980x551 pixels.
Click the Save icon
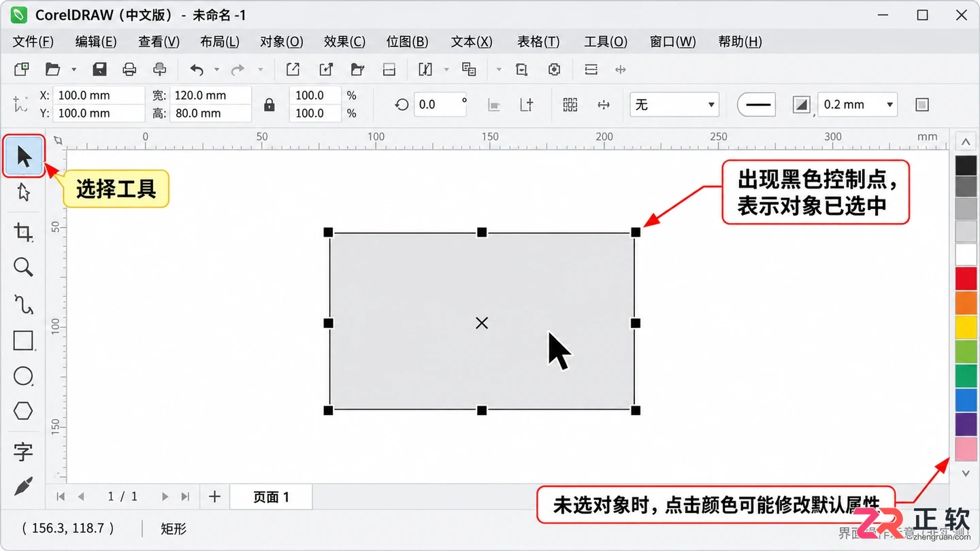pos(99,69)
